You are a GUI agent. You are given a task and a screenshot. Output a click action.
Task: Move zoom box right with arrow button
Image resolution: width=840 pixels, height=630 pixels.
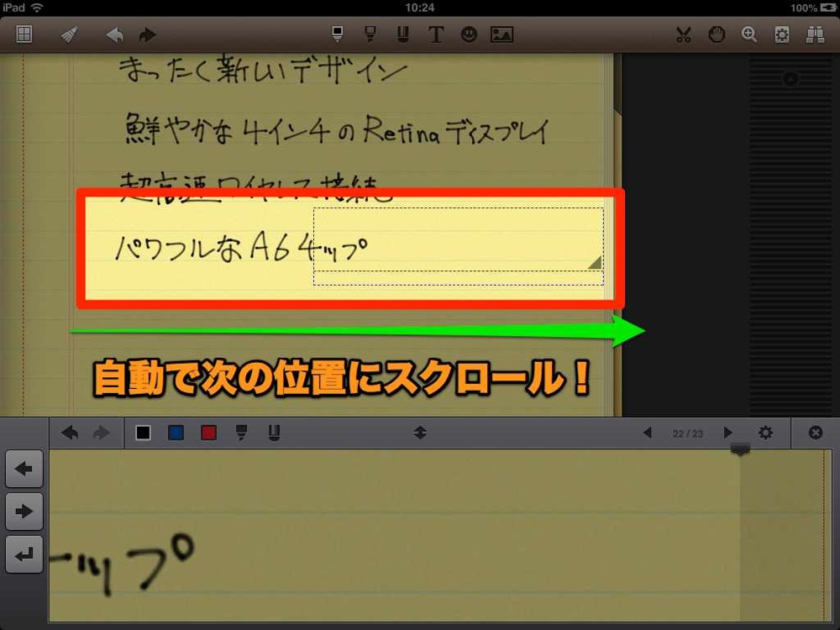click(24, 511)
